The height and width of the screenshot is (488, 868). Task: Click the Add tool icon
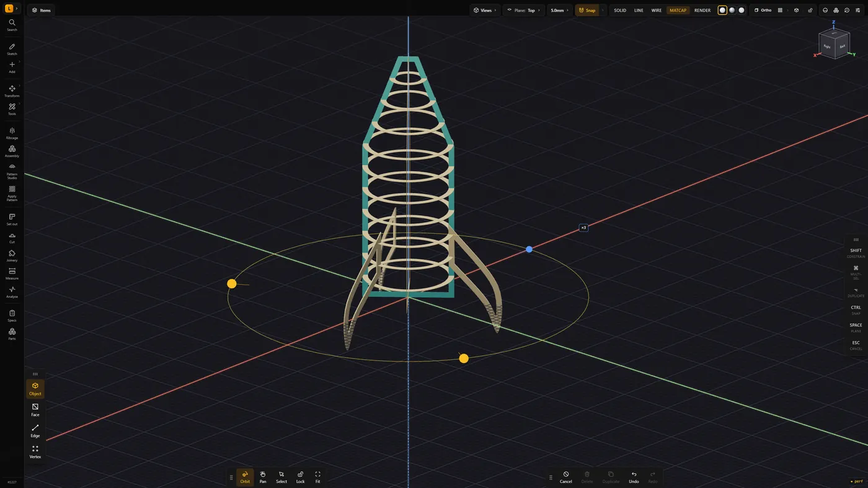12,67
